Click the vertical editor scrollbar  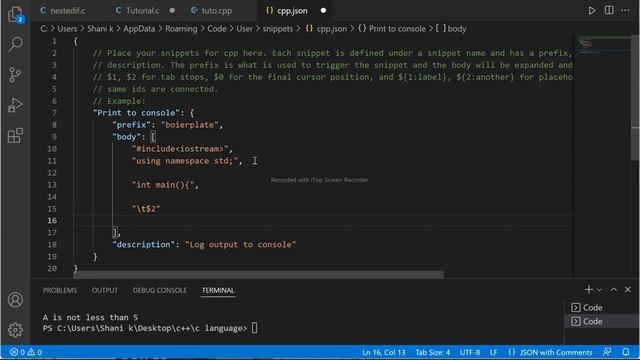635,98
